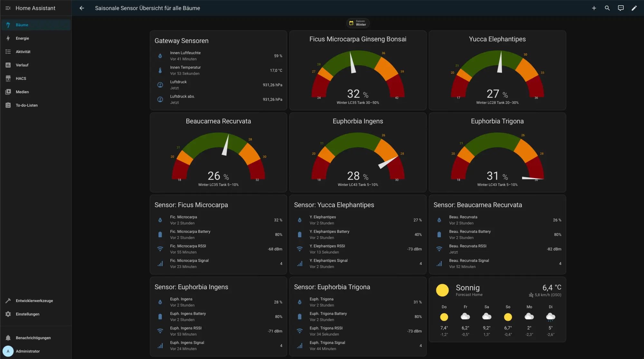The height and width of the screenshot is (359, 644).
Task: Click the Fic. Microcarpa Battery icon
Action: 160,234
